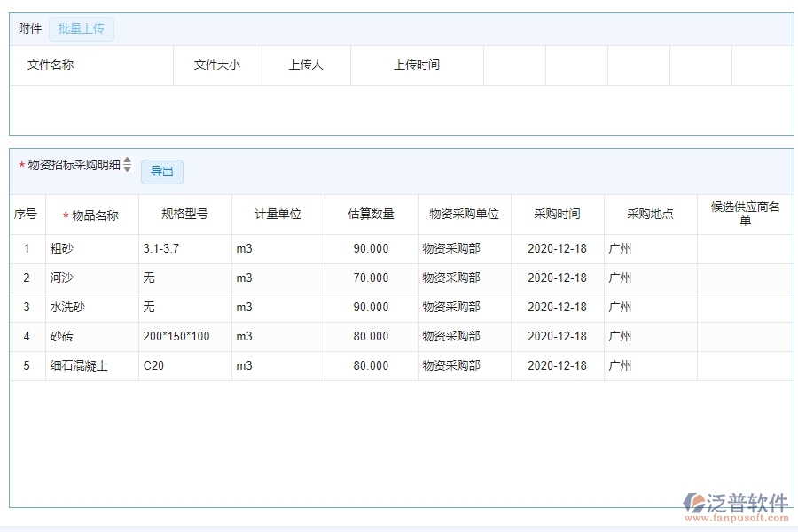Click the 水洗砂 item name cell
Image resolution: width=798 pixels, height=532 pixels.
91,308
